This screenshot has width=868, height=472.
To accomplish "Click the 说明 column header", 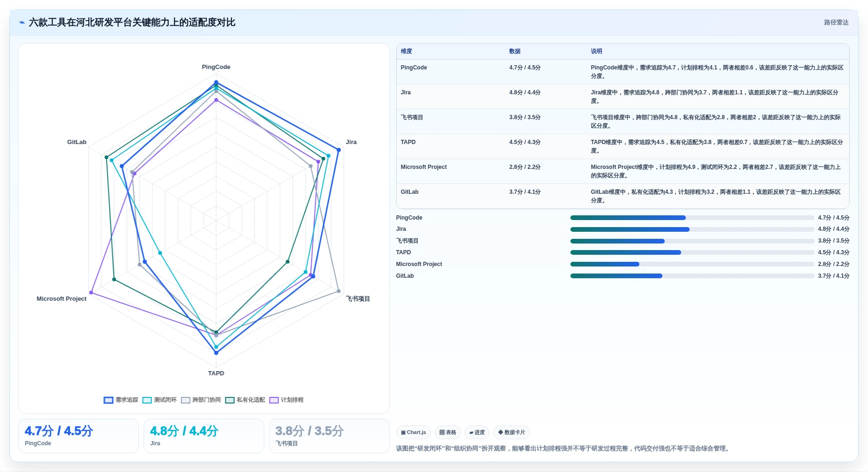I will click(596, 52).
